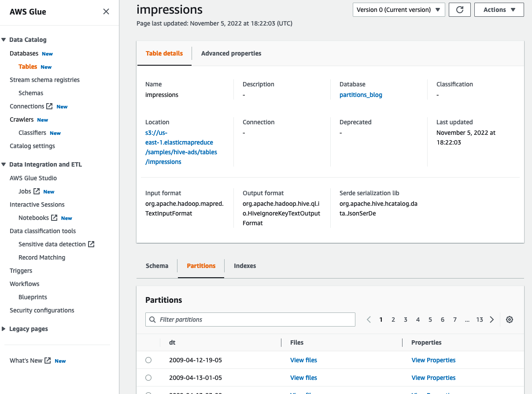Select current partitions page 1
Image resolution: width=532 pixels, height=394 pixels.
click(381, 320)
